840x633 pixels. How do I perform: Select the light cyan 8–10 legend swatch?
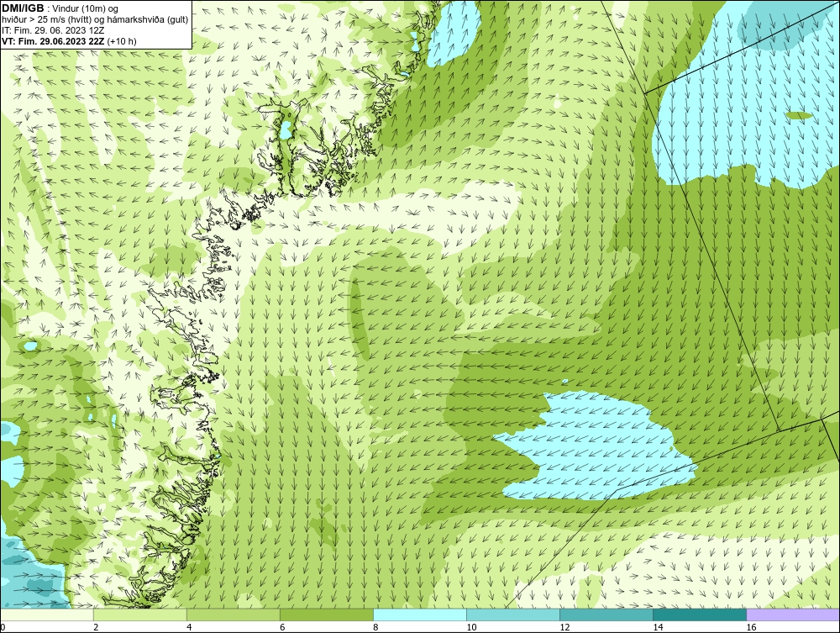[420, 615]
